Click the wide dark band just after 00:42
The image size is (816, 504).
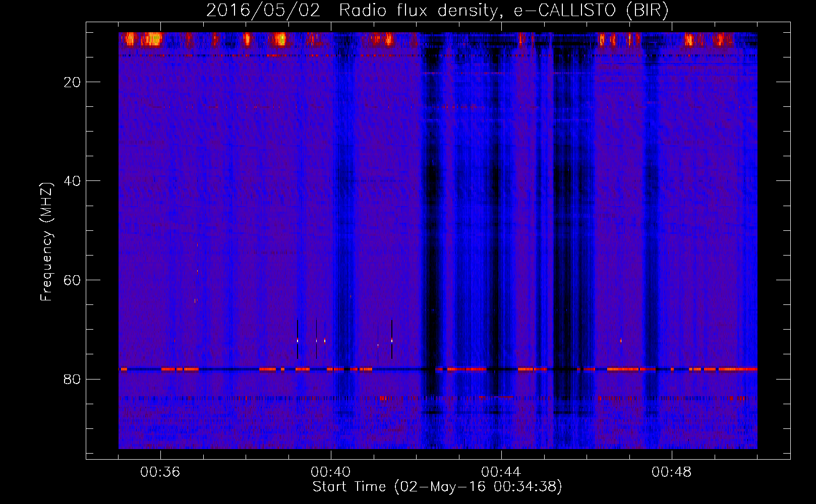[x=431, y=227]
